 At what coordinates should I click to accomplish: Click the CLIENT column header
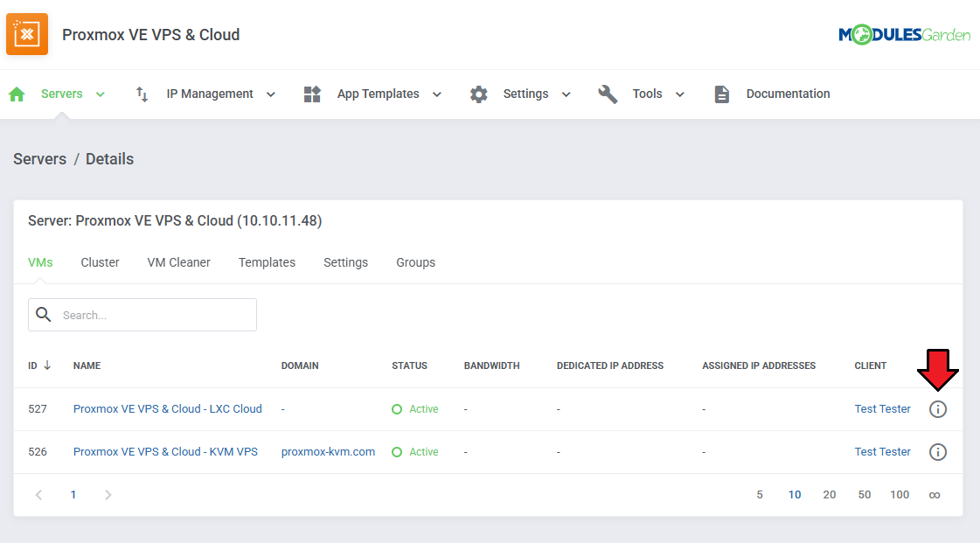[871, 365]
